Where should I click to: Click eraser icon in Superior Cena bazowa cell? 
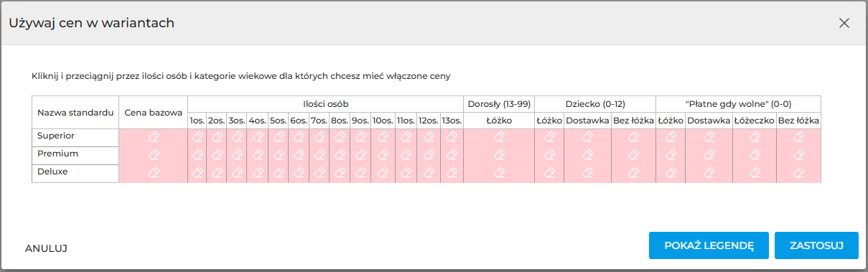pos(153,136)
